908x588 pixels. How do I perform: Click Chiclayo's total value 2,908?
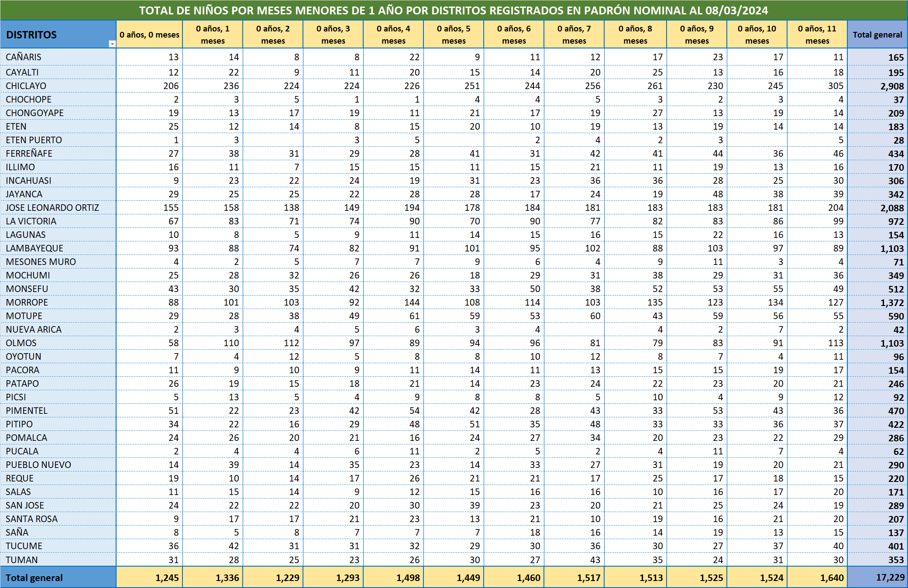(892, 86)
